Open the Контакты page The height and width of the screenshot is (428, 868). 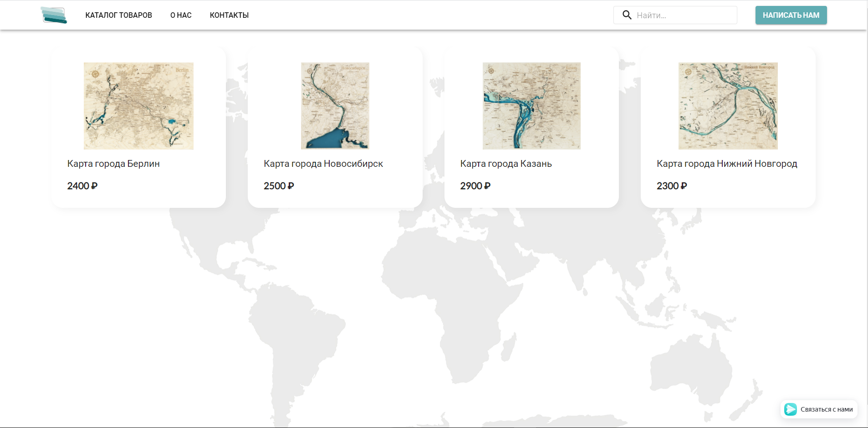pyautogui.click(x=229, y=15)
